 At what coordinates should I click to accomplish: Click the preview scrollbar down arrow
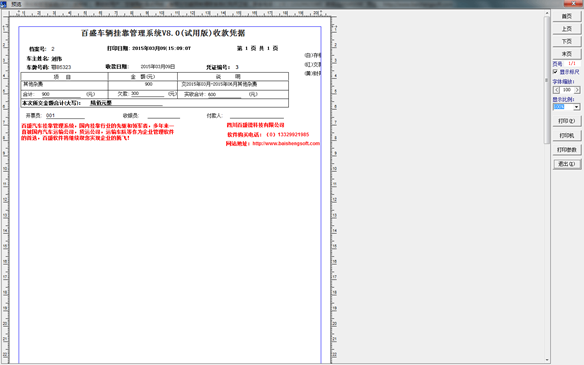(x=547, y=360)
